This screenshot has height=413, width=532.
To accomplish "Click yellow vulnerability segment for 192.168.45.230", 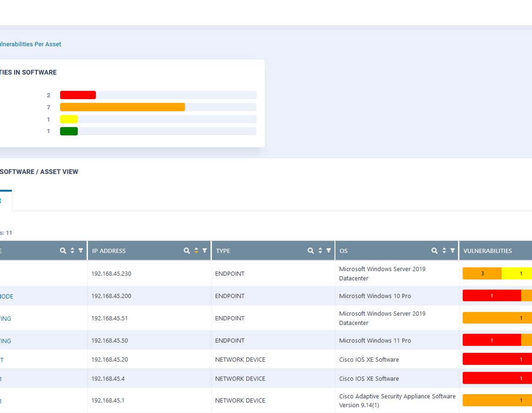I will click(517, 273).
